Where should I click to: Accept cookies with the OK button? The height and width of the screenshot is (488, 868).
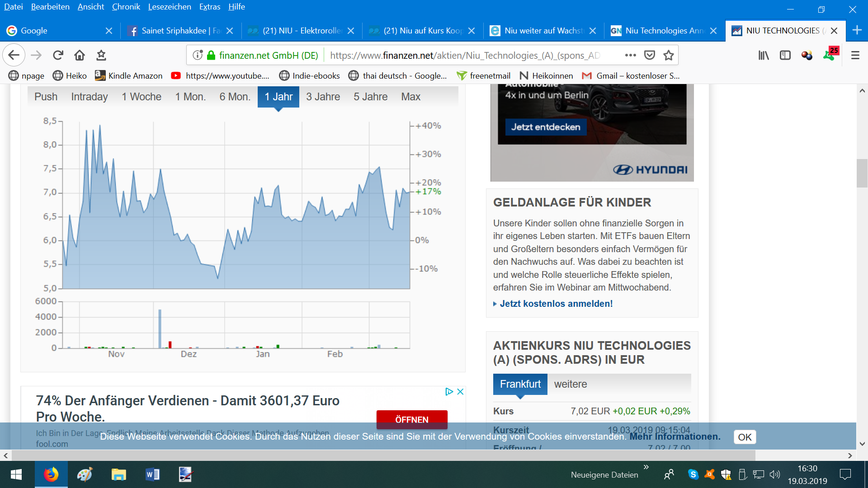745,437
